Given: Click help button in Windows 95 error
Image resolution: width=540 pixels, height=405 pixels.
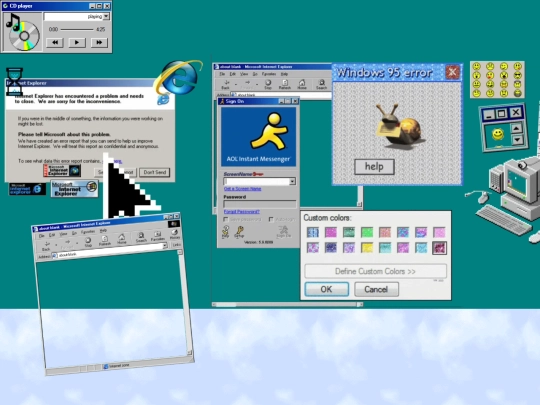Looking at the screenshot, I should (374, 167).
